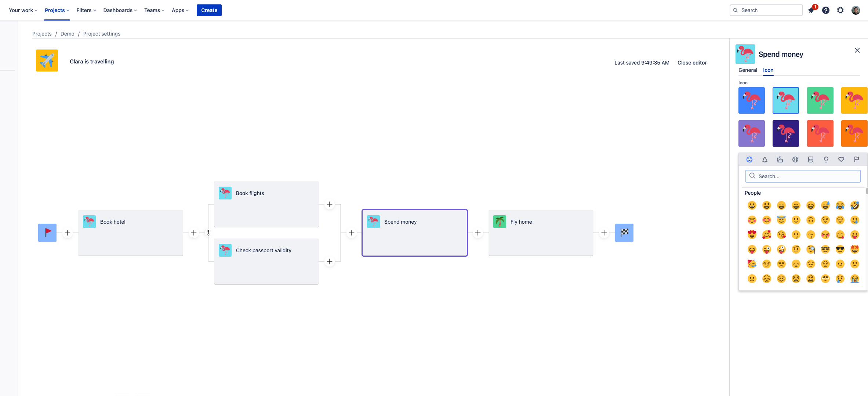
Task: Select the green flamingo icon variant
Action: (x=820, y=100)
